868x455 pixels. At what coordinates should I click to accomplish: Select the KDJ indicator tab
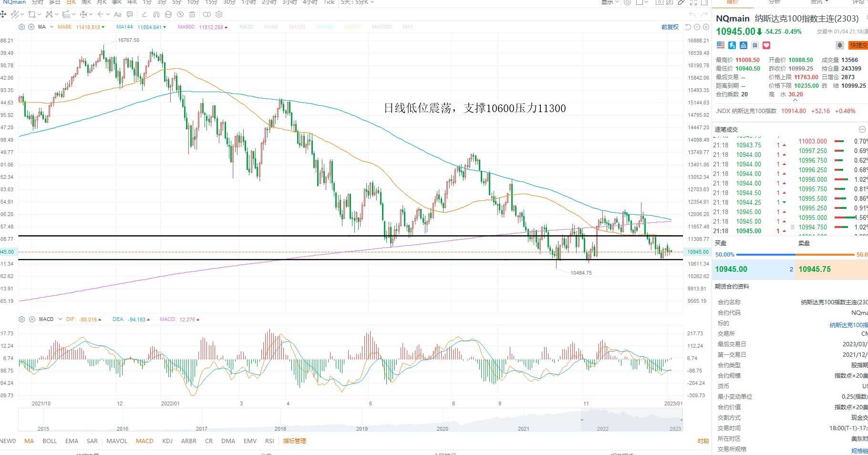pyautogui.click(x=167, y=441)
